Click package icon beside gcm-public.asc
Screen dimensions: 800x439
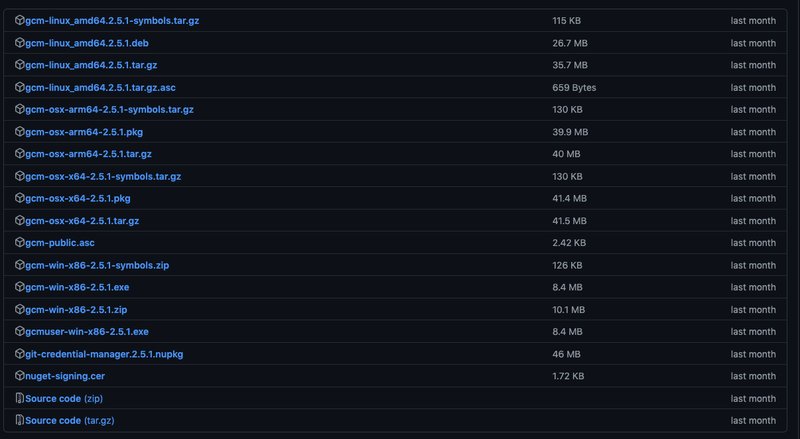[20, 242]
